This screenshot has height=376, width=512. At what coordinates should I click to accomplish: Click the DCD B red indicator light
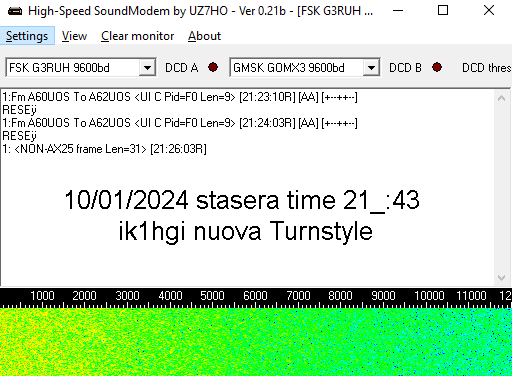[x=437, y=67]
